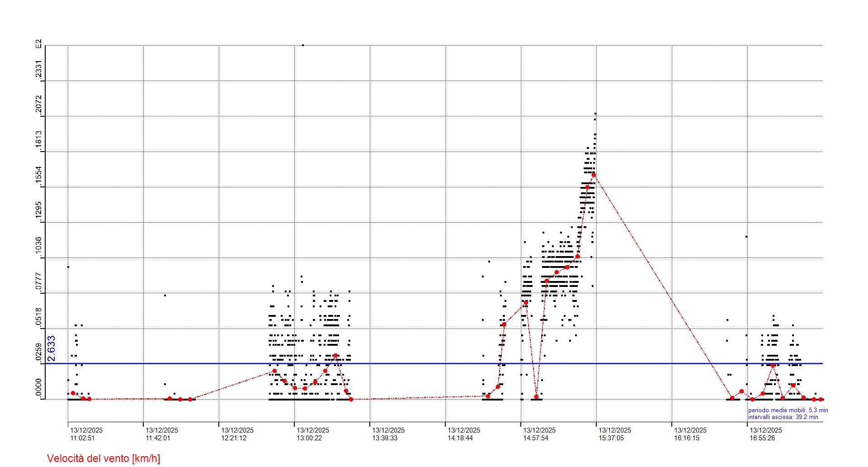Select the .0000 baseline axis value

point(39,389)
